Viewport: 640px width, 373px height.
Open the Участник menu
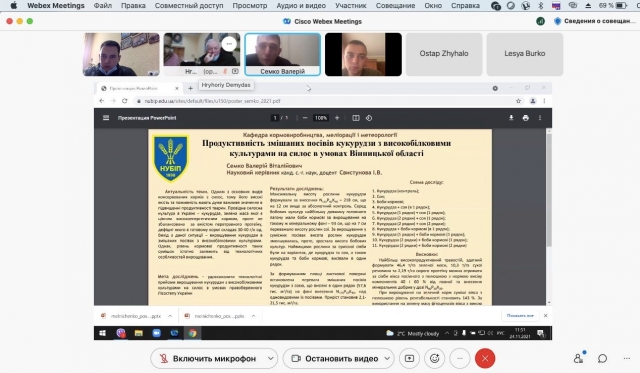click(x=351, y=6)
